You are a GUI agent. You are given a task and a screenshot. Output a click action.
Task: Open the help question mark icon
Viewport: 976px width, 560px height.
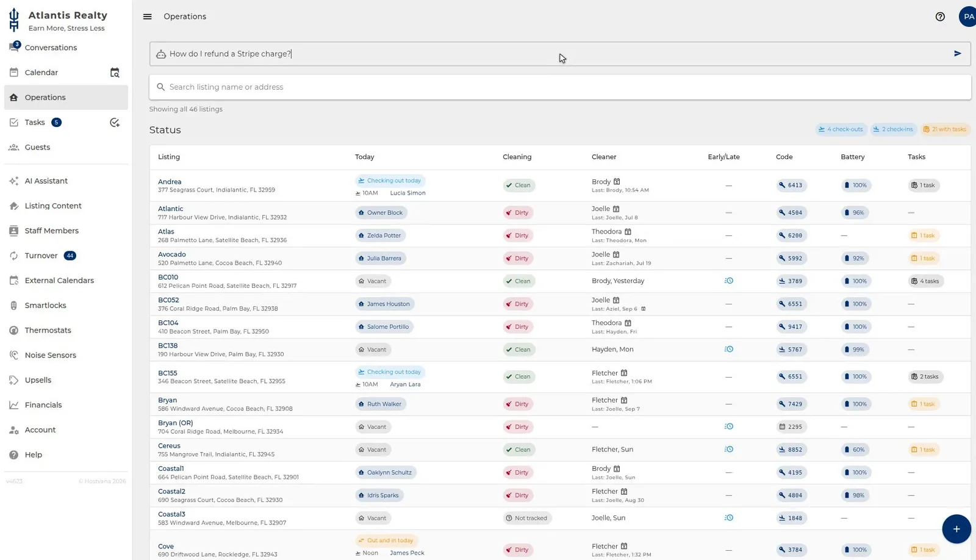[940, 16]
